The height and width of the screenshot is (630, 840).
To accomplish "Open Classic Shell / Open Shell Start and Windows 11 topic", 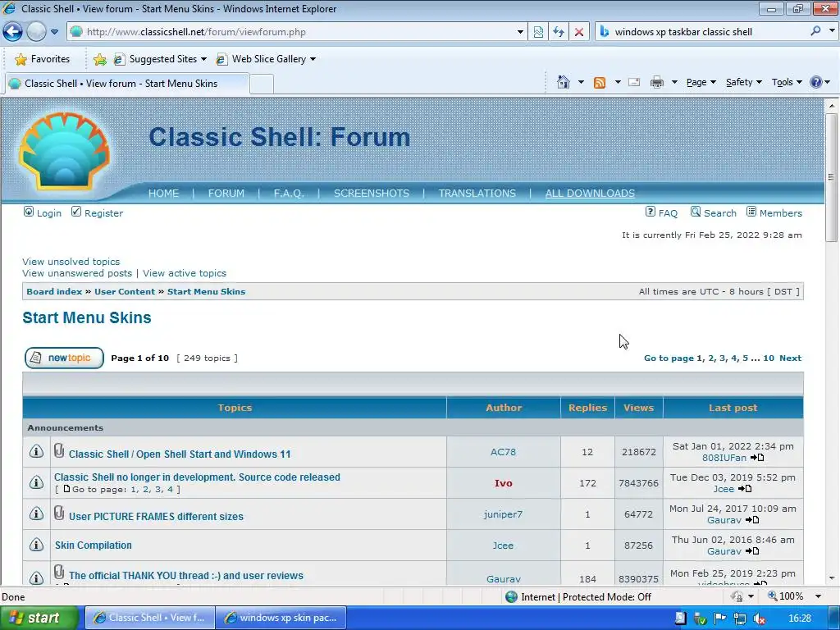I will (x=180, y=454).
